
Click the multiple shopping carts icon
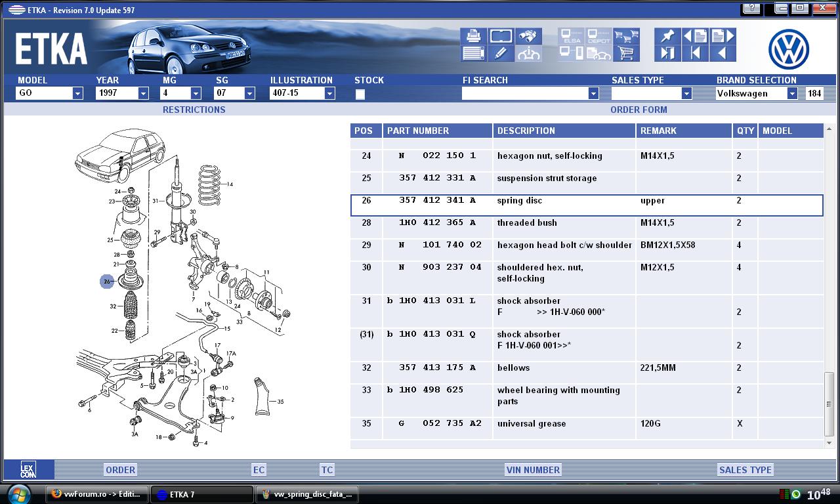pos(626,36)
